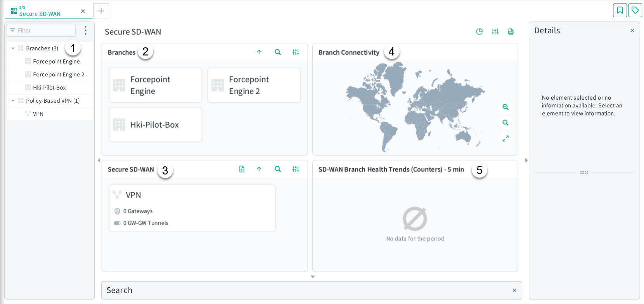Screen dimensions: 644x304
Task: Collapse the Policy-Based VPN tree node
Action: point(13,101)
